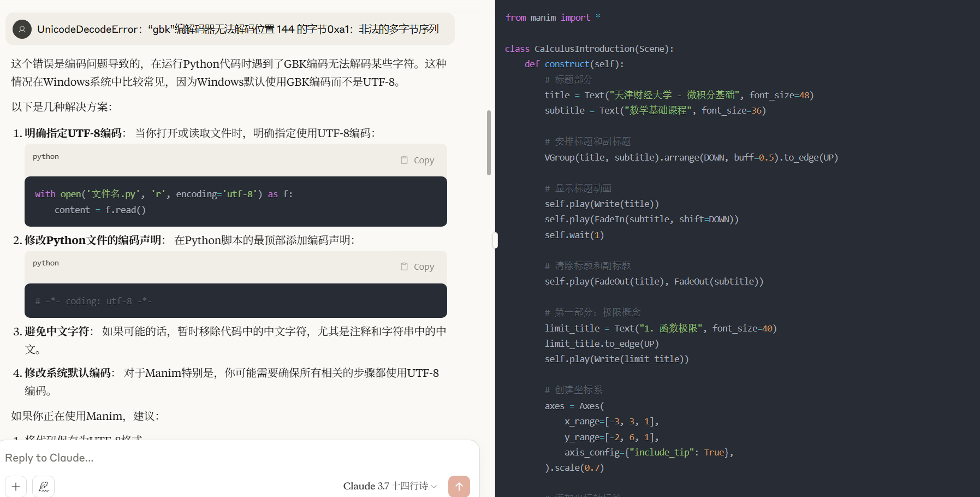The image size is (980, 497).
Task: Focus the Reply to Claude input field
Action: (x=235, y=458)
